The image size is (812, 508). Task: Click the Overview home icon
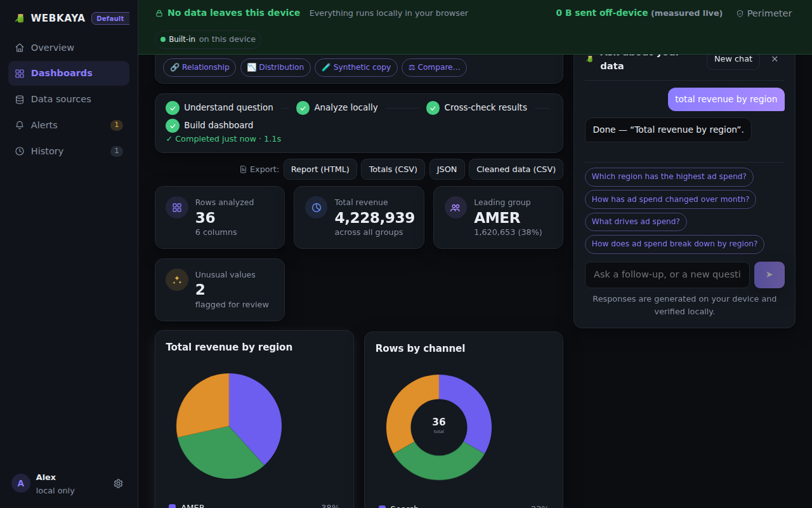point(20,48)
